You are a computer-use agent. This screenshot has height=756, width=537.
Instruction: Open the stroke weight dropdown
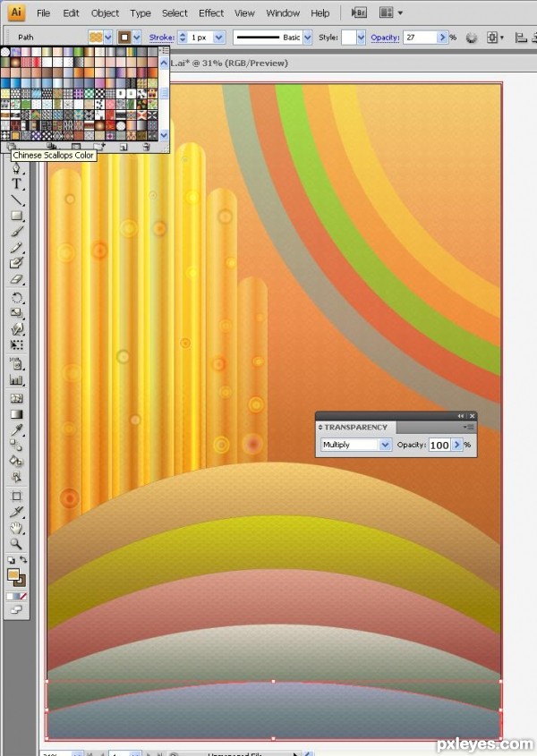[219, 37]
